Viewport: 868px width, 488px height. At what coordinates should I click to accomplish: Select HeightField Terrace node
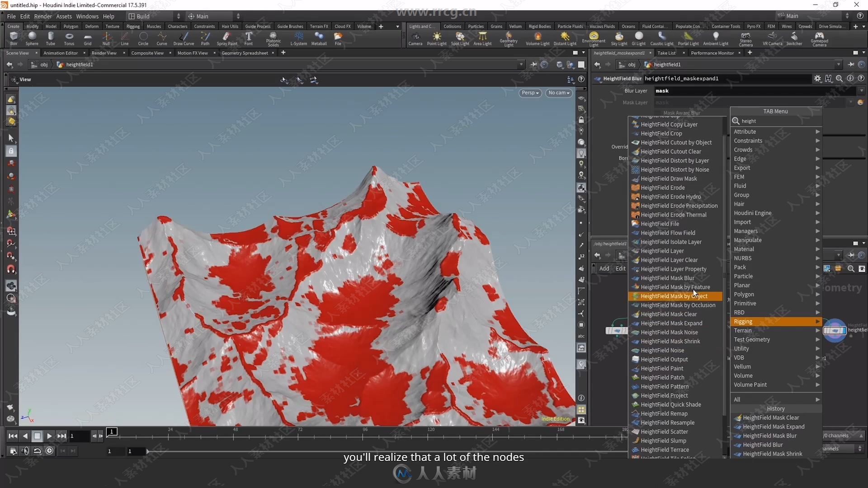[x=665, y=449]
